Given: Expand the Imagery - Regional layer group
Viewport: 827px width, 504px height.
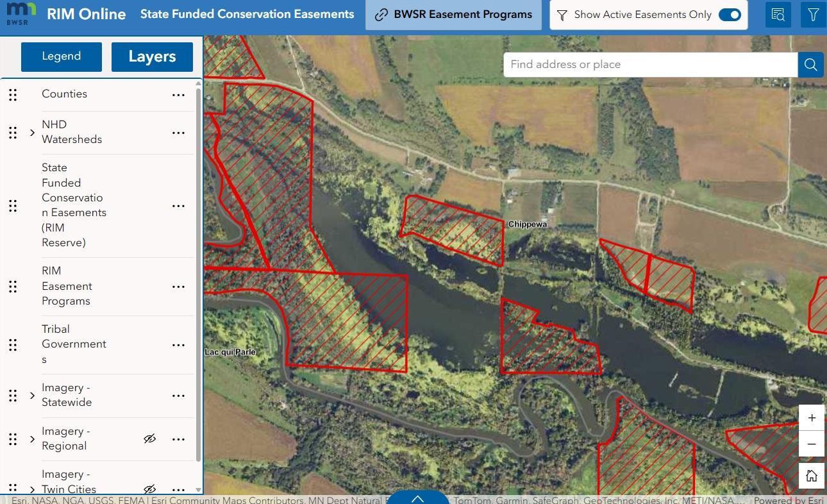Looking at the screenshot, I should pos(32,439).
